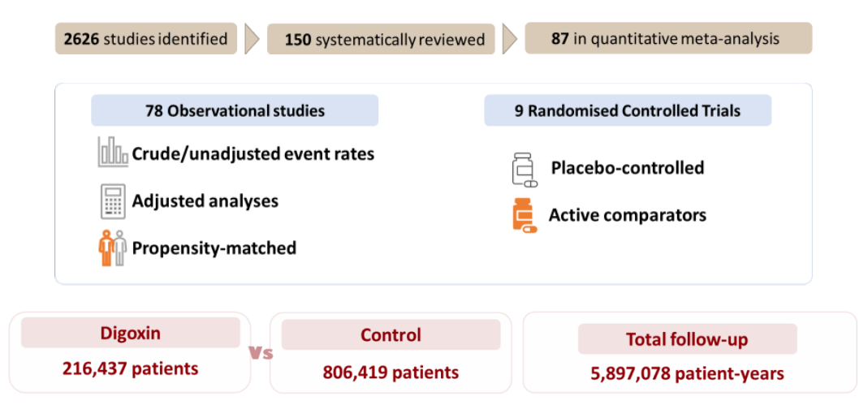This screenshot has width=868, height=405.
Task: Click the Active comparators text
Action: tap(627, 215)
